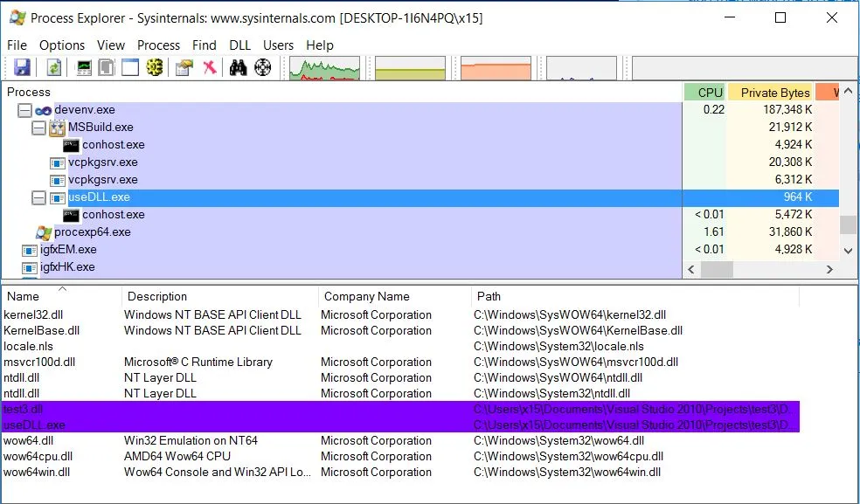
Task: Click the process list scroll-up arrow
Action: click(x=848, y=91)
